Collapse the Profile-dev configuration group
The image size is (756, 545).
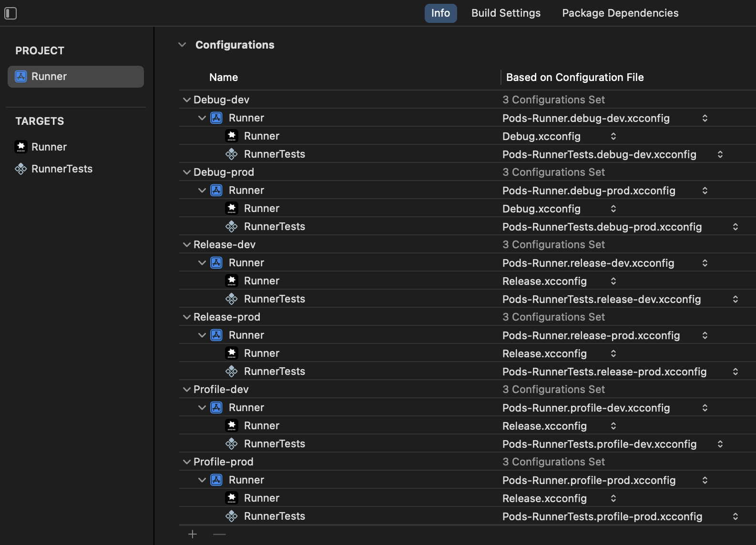coord(187,389)
